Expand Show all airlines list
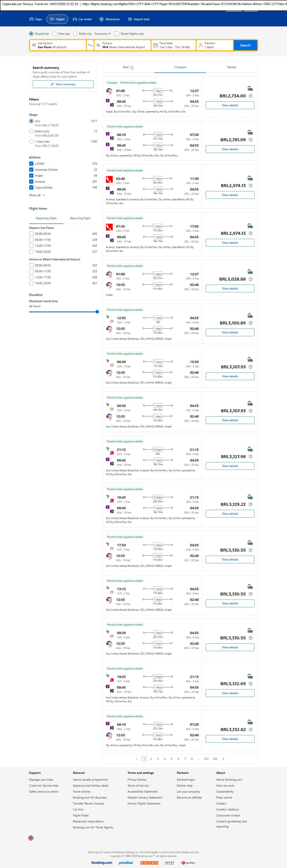The image size is (287, 868). click(x=37, y=195)
